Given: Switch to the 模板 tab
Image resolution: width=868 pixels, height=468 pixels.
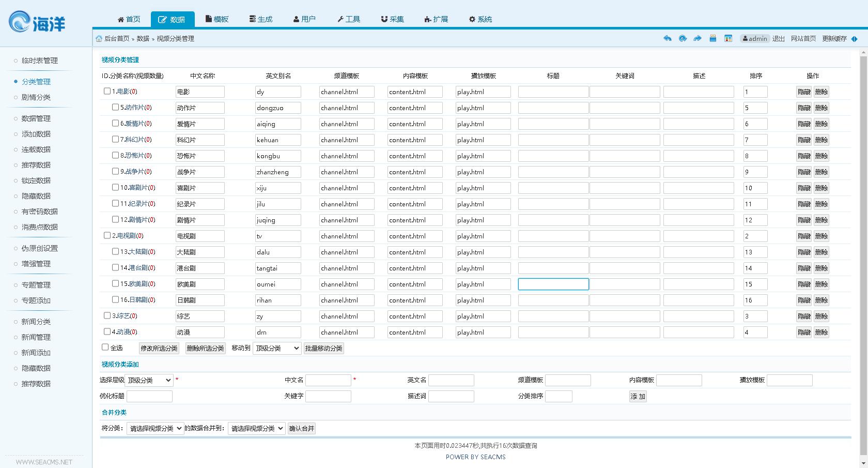Looking at the screenshot, I should point(217,19).
